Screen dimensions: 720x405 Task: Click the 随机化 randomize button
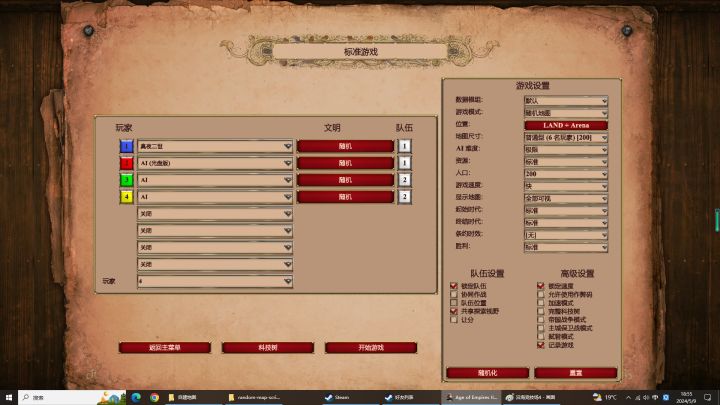click(x=487, y=373)
